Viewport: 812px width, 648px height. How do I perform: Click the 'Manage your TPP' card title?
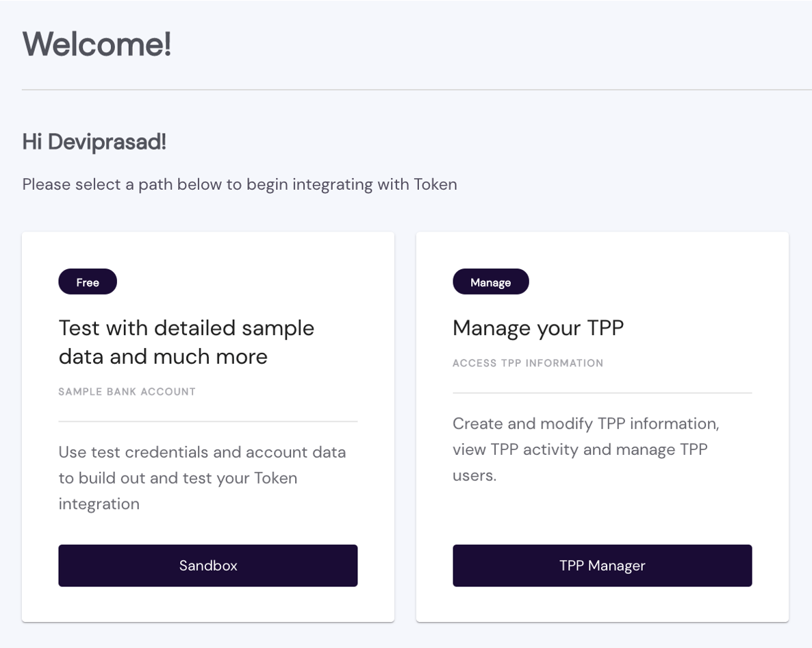[538, 328]
